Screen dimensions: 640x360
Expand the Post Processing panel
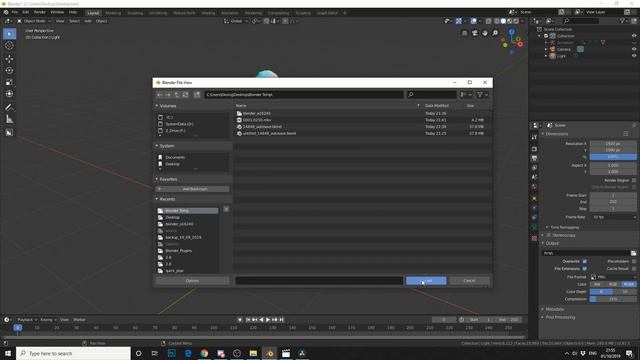click(560, 318)
